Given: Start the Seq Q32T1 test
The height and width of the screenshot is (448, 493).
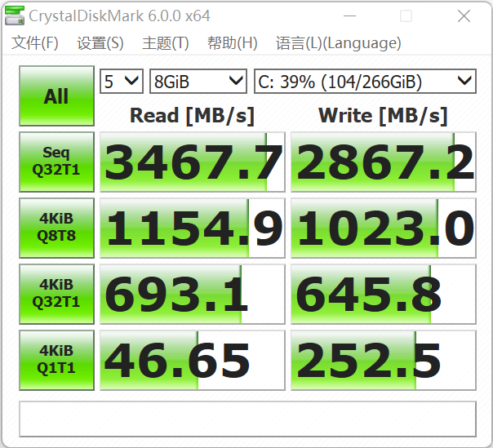Looking at the screenshot, I should (56, 162).
